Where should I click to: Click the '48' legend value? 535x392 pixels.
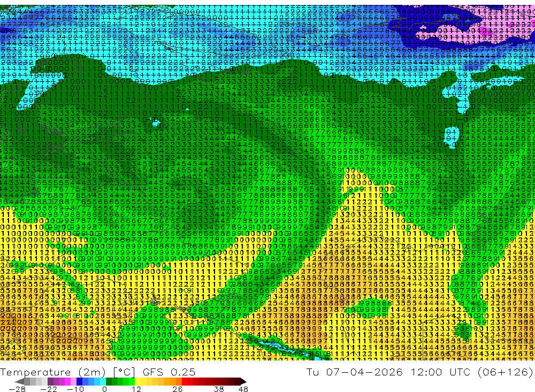[243, 389]
